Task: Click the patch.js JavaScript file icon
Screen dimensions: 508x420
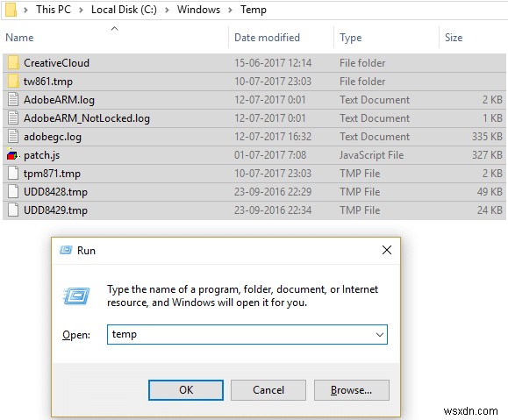Action: pos(13,155)
